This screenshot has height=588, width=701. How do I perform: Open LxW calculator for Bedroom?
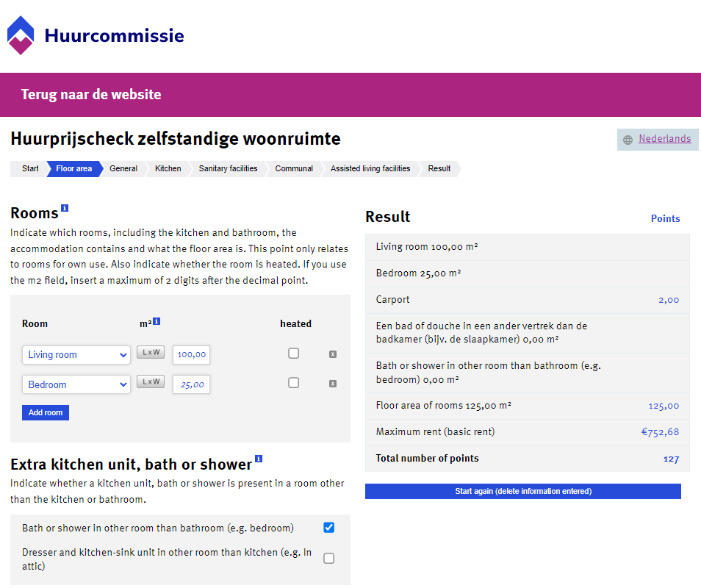pos(151,381)
